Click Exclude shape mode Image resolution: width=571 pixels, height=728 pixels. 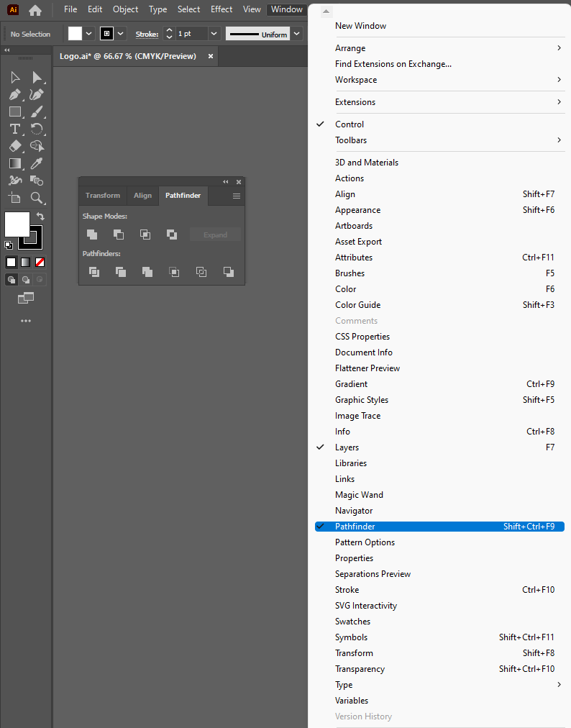click(x=172, y=235)
